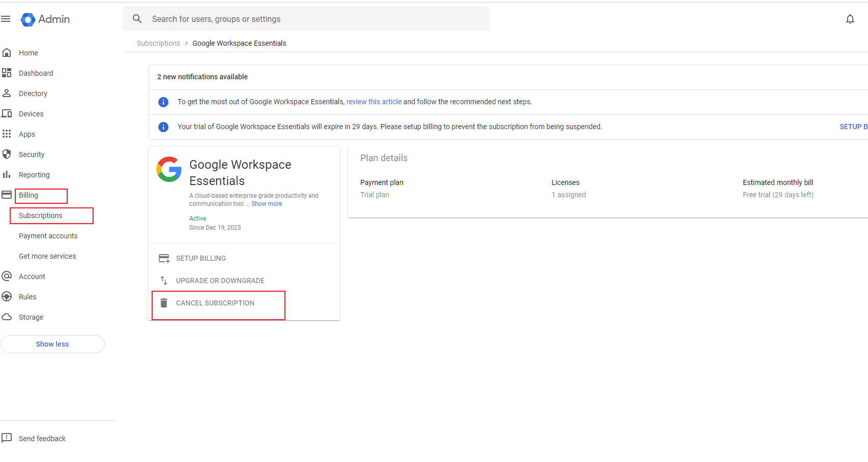The height and width of the screenshot is (462, 868).
Task: Click the Storage cloud icon
Action: point(7,317)
